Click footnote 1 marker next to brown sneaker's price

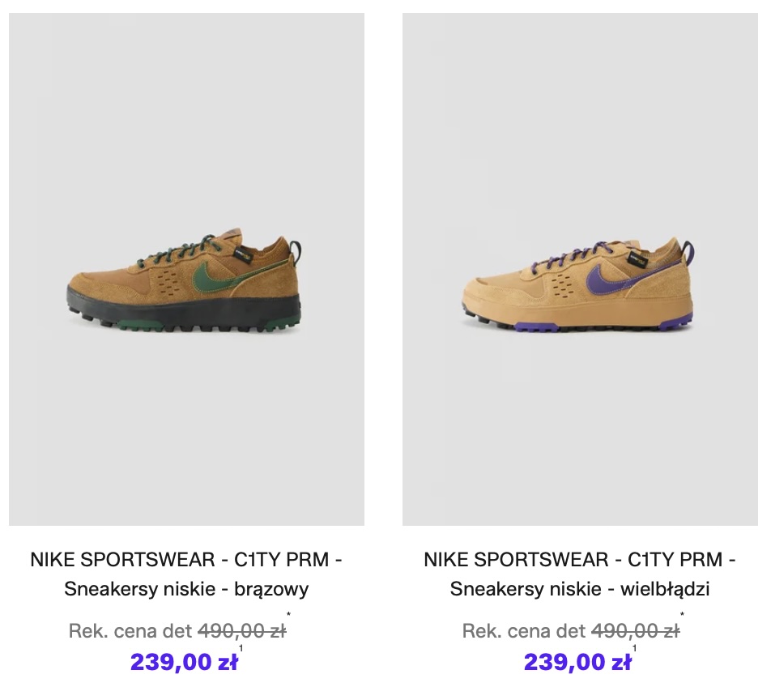241,648
